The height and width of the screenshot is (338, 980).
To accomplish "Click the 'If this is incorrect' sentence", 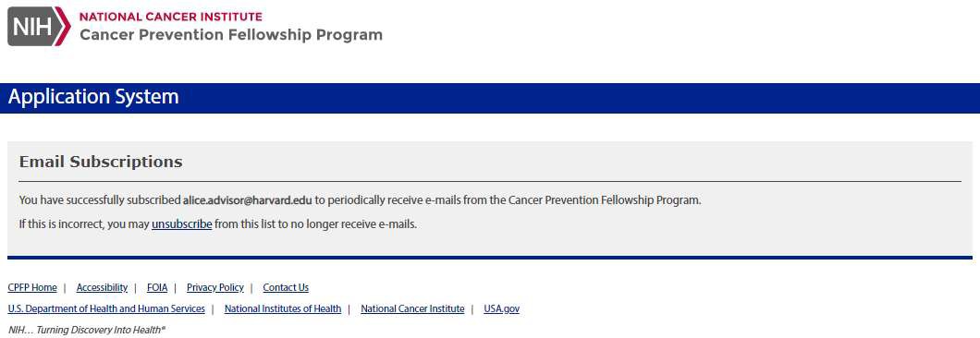I will (x=218, y=224).
